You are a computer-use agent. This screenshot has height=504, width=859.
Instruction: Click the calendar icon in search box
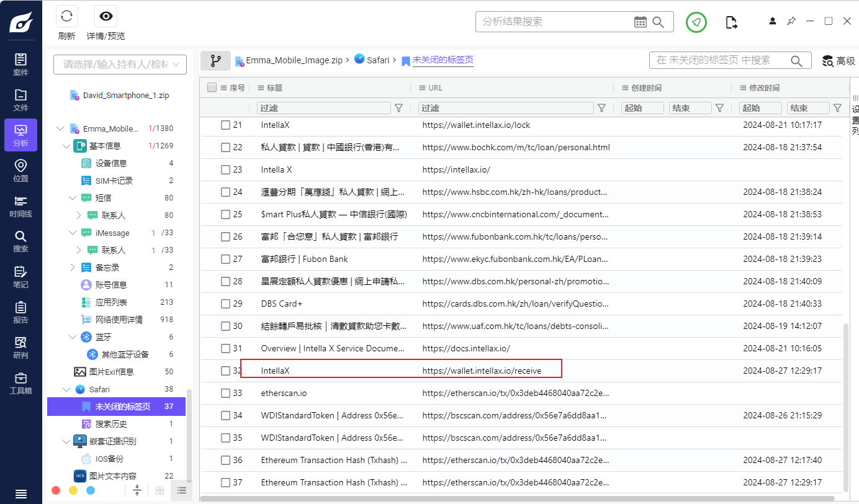[641, 22]
